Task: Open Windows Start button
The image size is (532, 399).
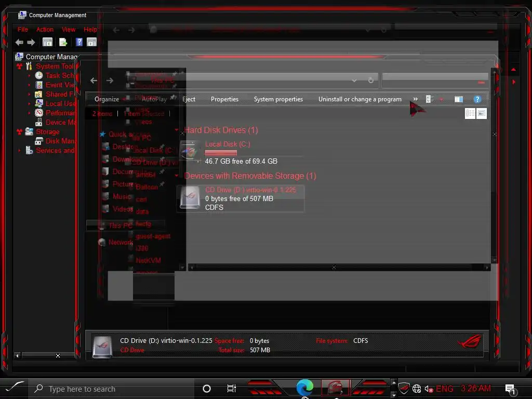Action: (14, 388)
